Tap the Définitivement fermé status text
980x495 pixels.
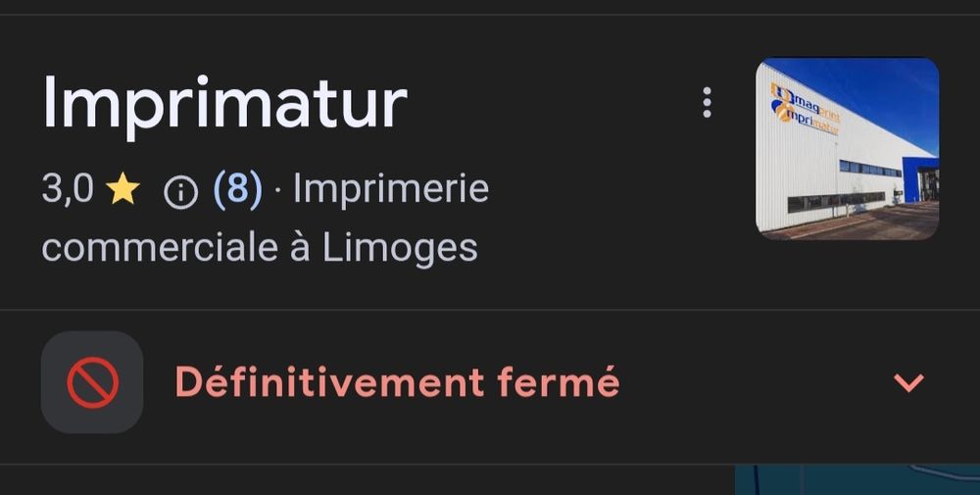[x=397, y=382]
